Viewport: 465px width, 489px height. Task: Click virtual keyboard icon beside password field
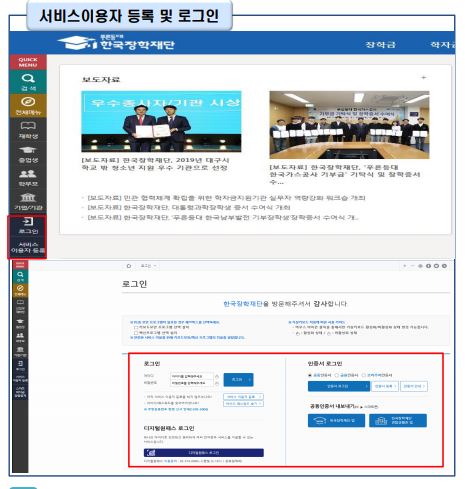tap(217, 384)
